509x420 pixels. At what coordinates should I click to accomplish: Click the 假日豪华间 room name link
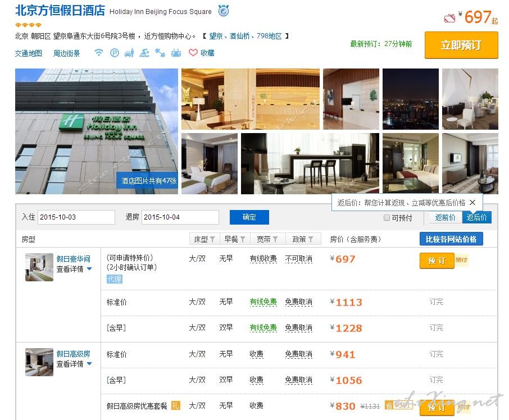tap(74, 259)
